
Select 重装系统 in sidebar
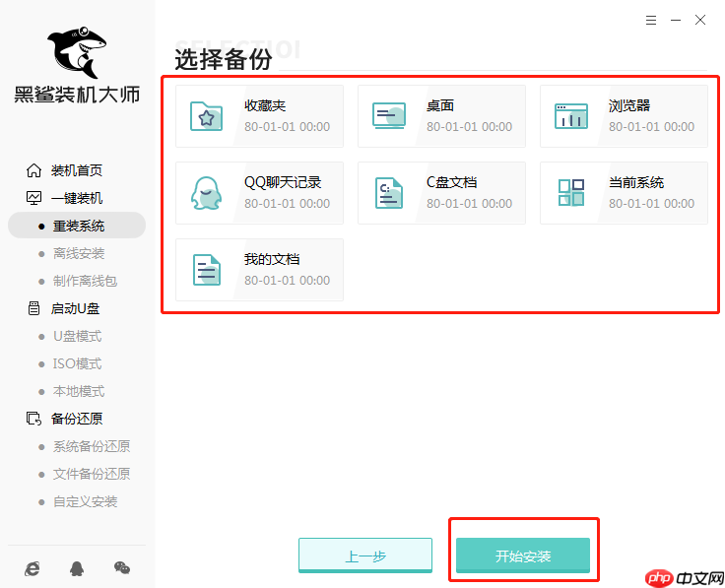(77, 226)
